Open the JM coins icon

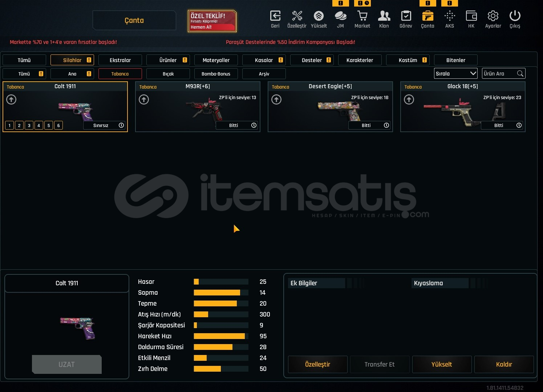pyautogui.click(x=340, y=16)
